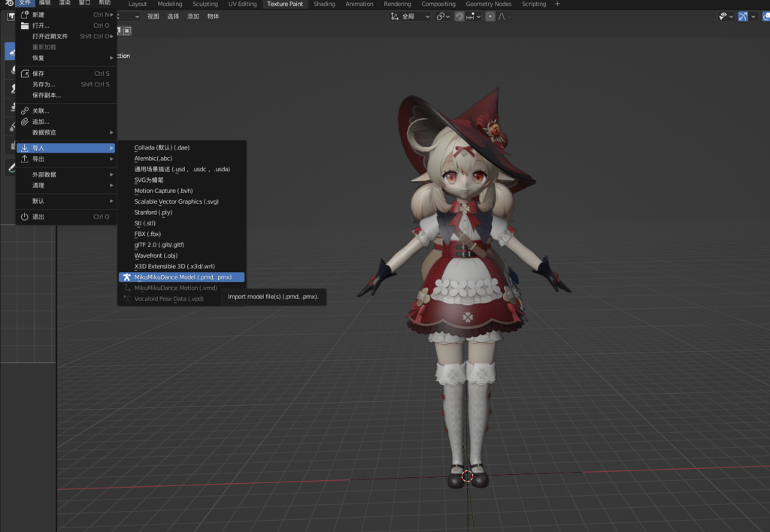Choose SVG为蜡笔 import option
The width and height of the screenshot is (770, 532).
182,180
